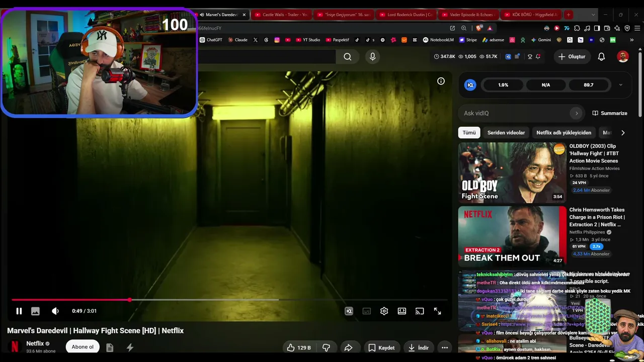Create a video with Oluştur

pyautogui.click(x=572, y=57)
